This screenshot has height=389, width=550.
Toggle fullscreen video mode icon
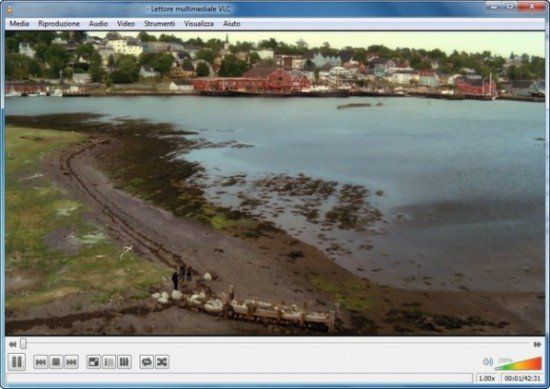coord(94,362)
